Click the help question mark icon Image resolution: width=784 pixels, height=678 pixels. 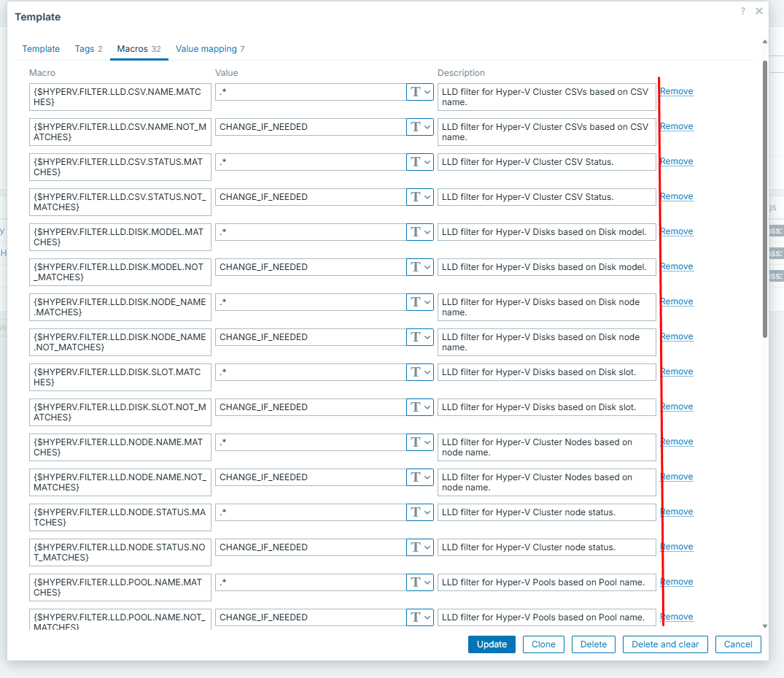[x=743, y=11]
